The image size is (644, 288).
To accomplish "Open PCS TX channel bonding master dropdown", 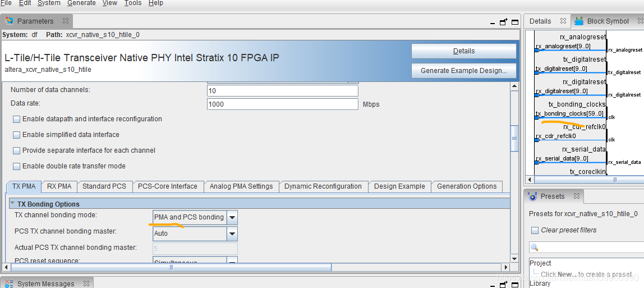I will 232,234.
